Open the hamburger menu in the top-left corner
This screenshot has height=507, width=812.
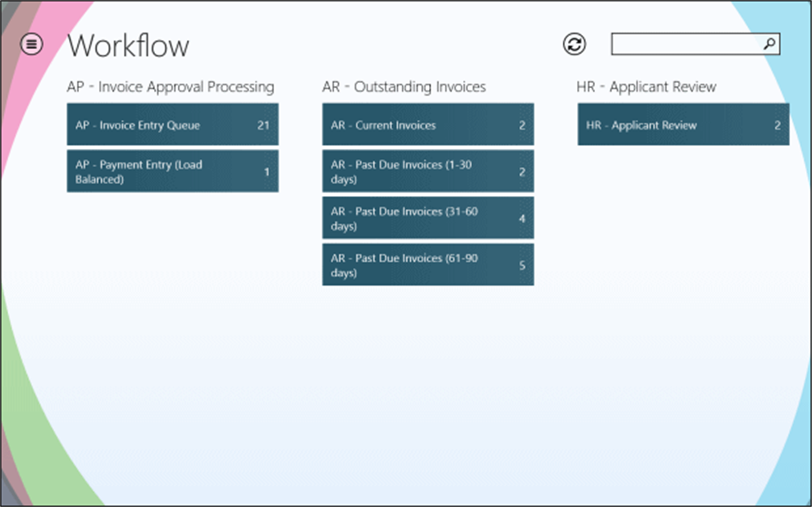click(30, 44)
